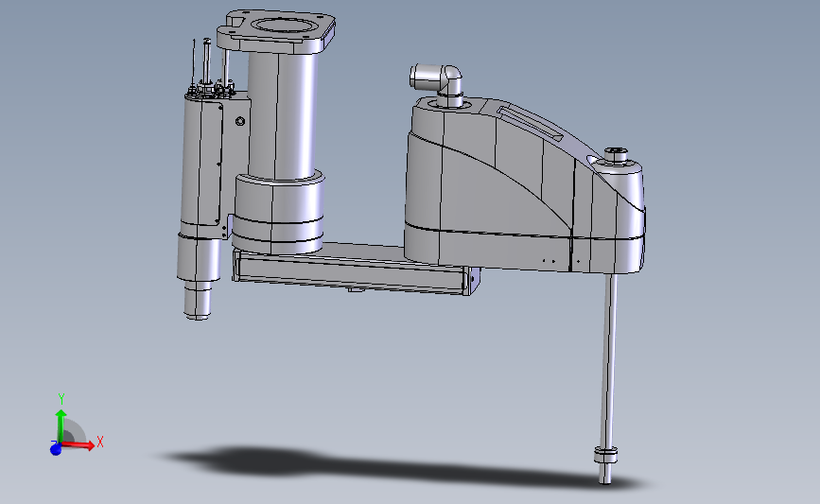820x504 pixels.
Task: Select the wide base ring under the column
Action: coord(278,213)
